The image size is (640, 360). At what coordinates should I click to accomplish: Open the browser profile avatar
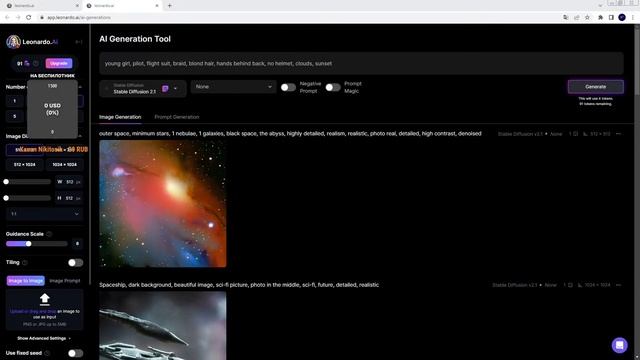622,18
